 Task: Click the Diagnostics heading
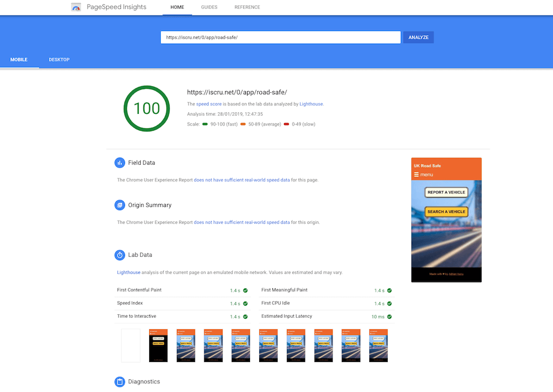[x=144, y=382]
